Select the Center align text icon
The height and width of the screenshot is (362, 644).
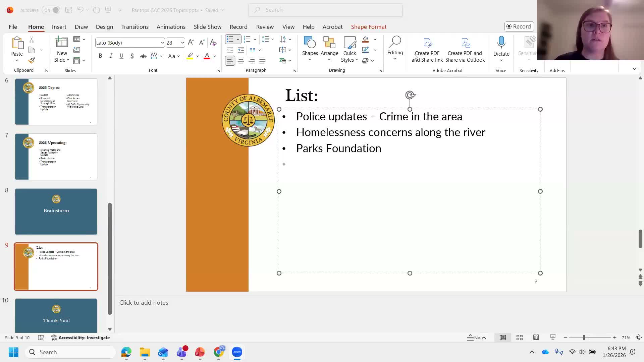241,61
